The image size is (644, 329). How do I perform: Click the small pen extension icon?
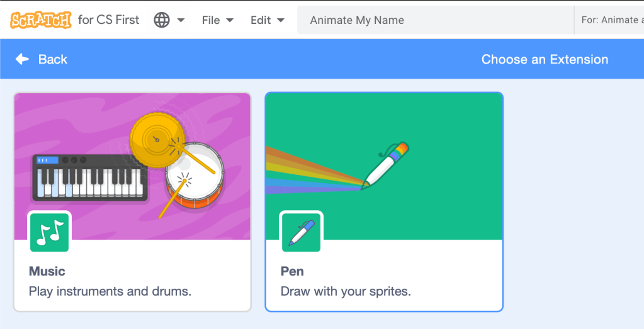(x=301, y=233)
